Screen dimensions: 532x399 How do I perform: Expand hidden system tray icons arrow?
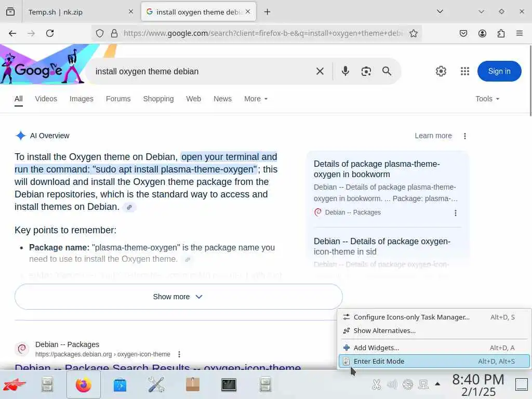pos(437,384)
